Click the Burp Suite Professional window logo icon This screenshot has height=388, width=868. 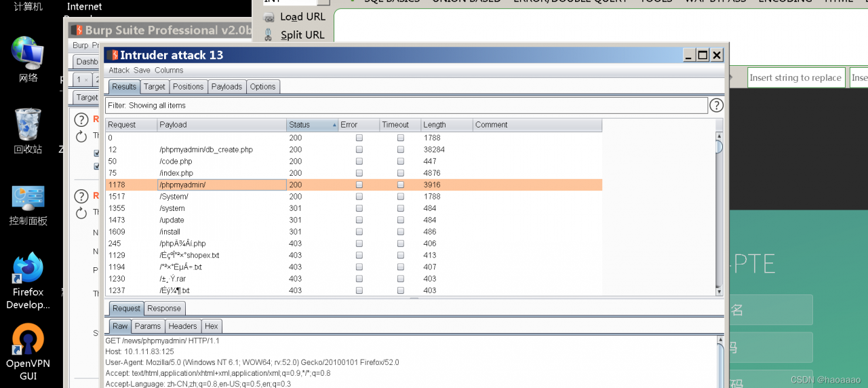pyautogui.click(x=77, y=30)
